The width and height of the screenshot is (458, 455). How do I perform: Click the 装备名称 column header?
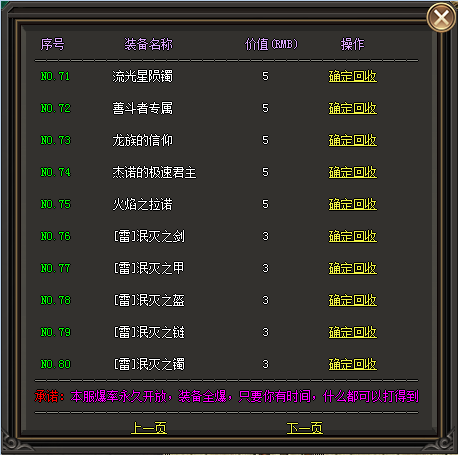(x=149, y=44)
